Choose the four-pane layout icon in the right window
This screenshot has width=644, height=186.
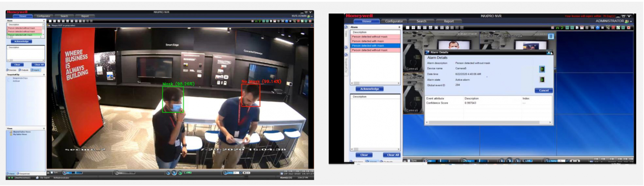tap(413, 28)
